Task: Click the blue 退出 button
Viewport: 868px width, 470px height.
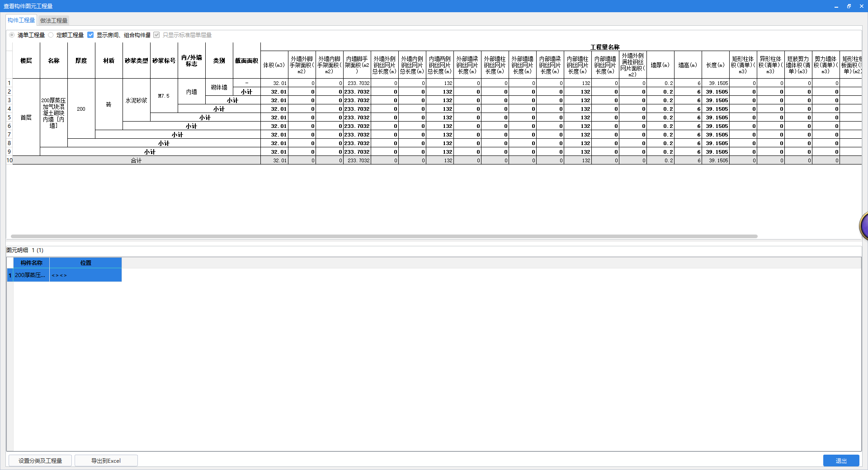Action: pos(841,461)
